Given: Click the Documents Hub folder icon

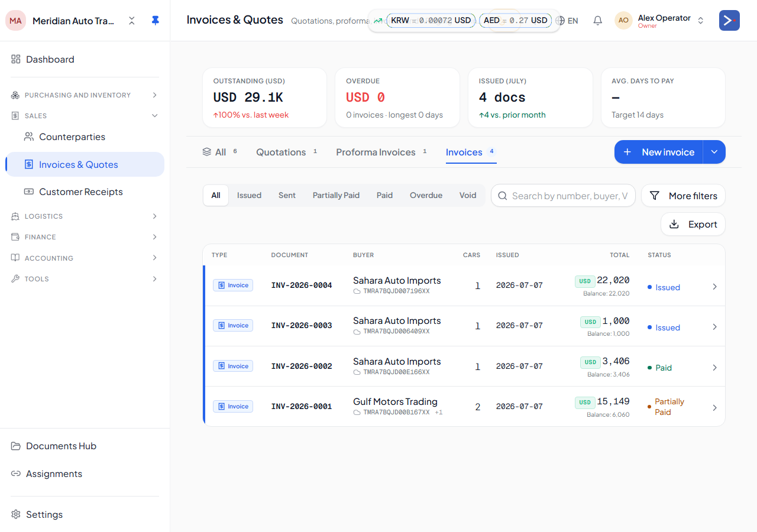Looking at the screenshot, I should (16, 446).
